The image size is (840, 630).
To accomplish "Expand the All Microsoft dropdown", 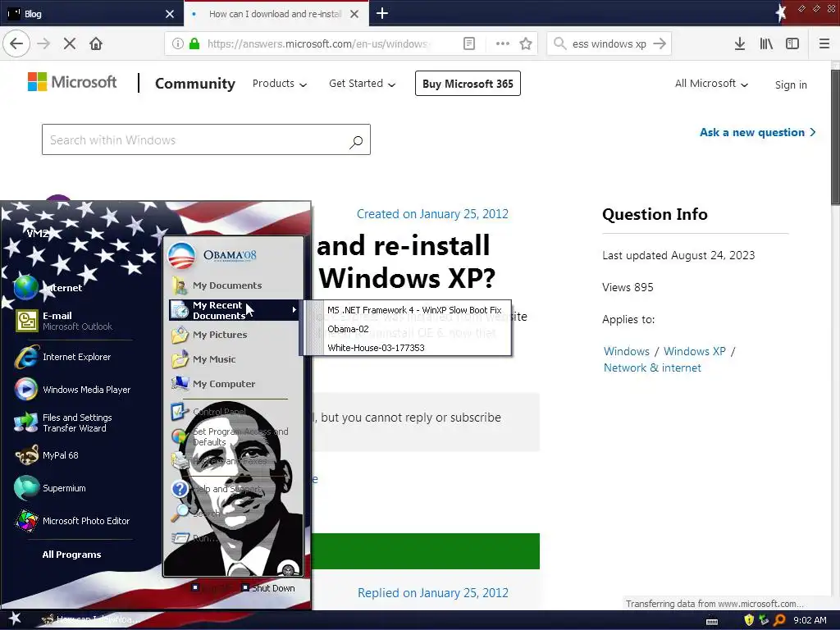I will pos(711,84).
